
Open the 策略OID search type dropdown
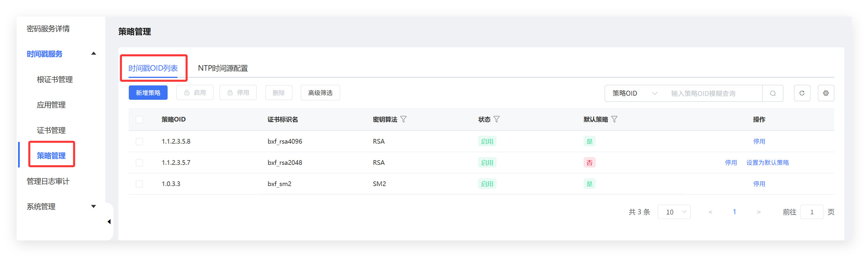[634, 93]
